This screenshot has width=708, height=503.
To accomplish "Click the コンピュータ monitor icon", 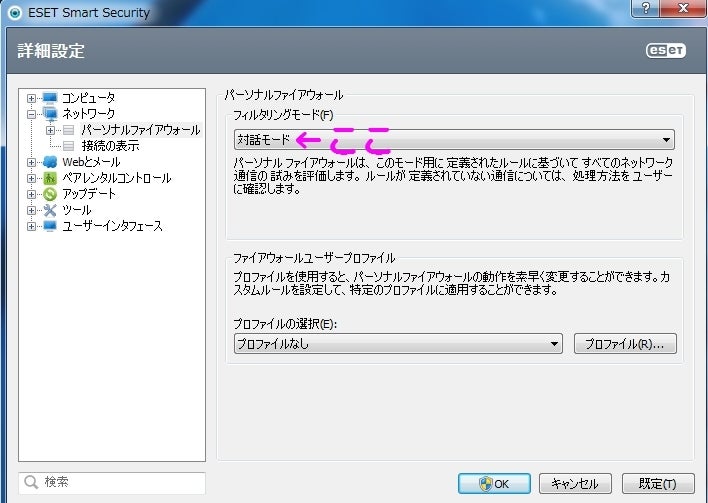I will (x=50, y=98).
